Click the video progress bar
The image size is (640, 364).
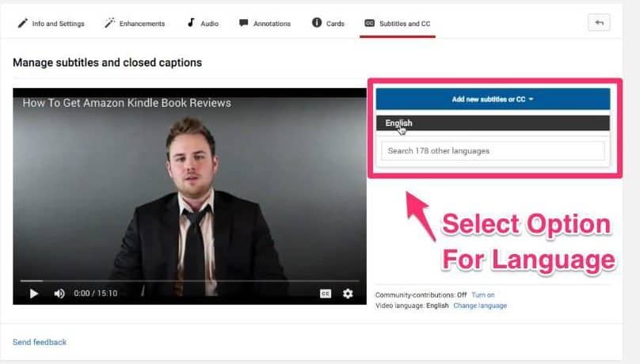click(190, 281)
